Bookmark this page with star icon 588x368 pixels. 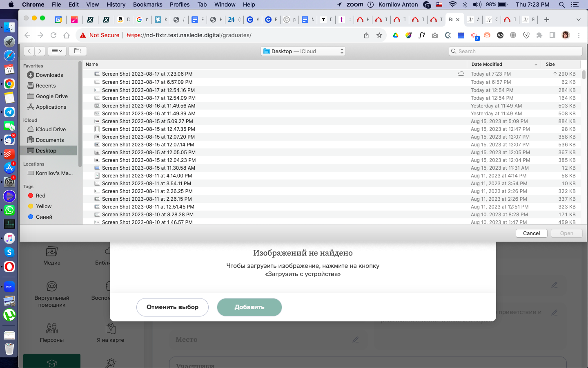tap(379, 35)
